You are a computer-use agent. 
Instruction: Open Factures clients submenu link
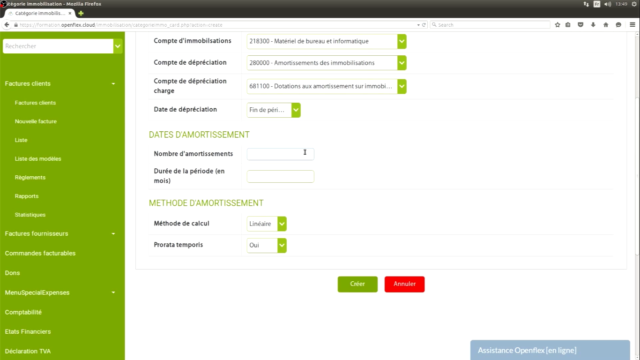tap(35, 103)
